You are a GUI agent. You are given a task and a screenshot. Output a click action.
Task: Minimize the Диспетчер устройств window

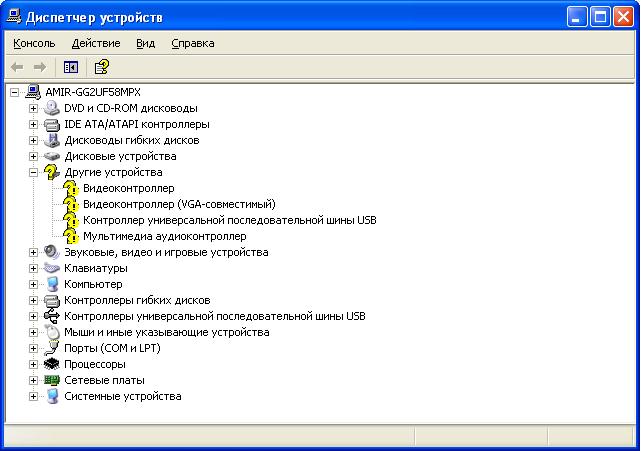click(577, 17)
